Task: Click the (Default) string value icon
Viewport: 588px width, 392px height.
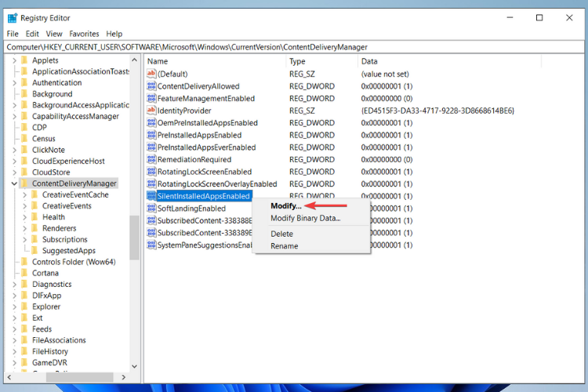Action: 151,74
